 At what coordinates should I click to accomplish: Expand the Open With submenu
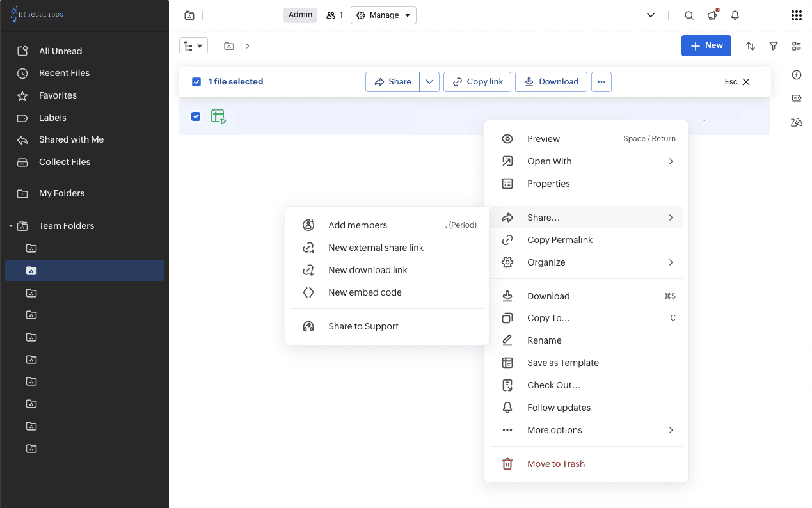coord(671,161)
